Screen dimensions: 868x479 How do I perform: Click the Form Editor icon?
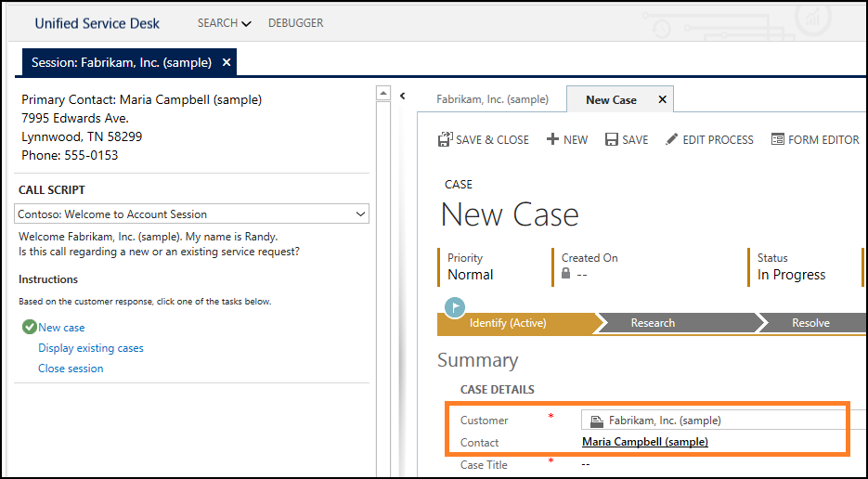(x=778, y=139)
